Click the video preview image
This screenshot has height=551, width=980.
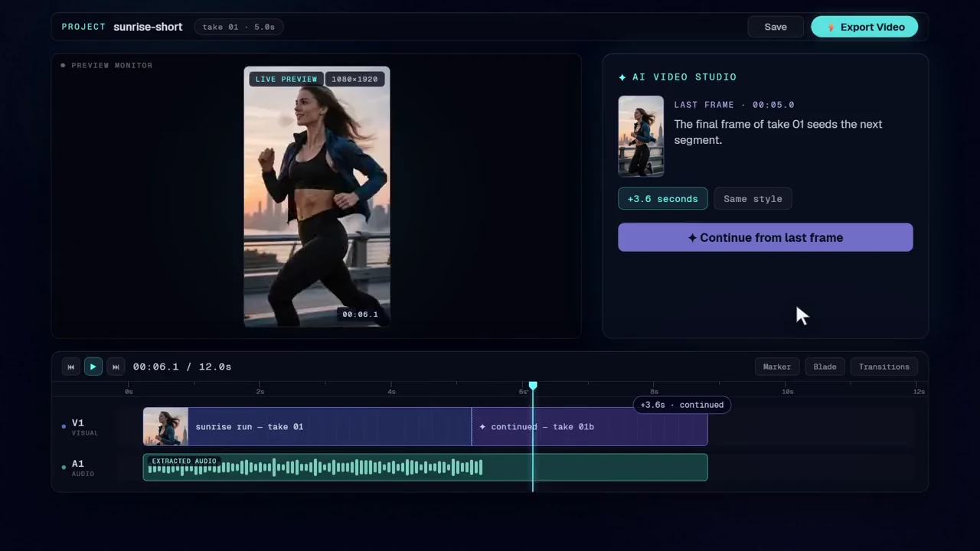[317, 197]
